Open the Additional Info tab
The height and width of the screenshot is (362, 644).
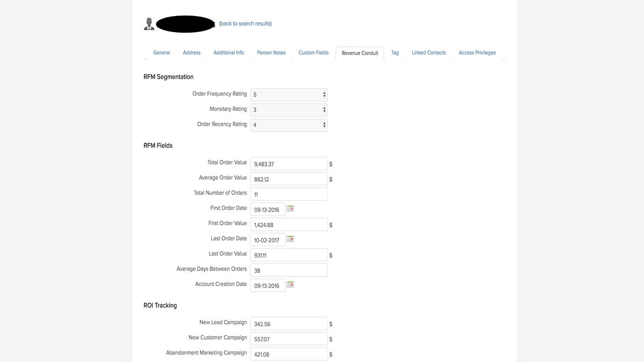[228, 52]
